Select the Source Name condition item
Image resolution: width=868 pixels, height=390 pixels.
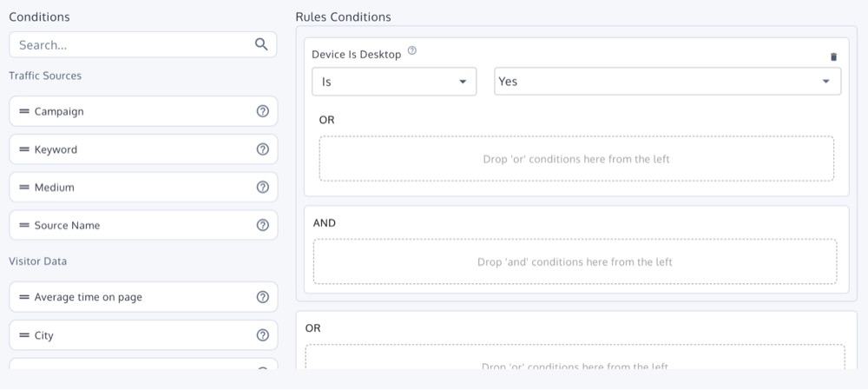point(143,225)
